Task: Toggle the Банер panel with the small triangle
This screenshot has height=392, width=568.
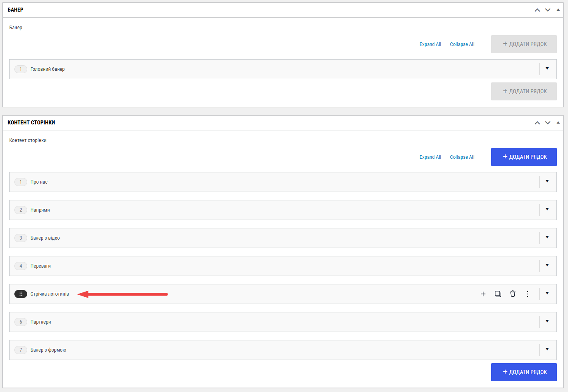Action: (x=558, y=10)
